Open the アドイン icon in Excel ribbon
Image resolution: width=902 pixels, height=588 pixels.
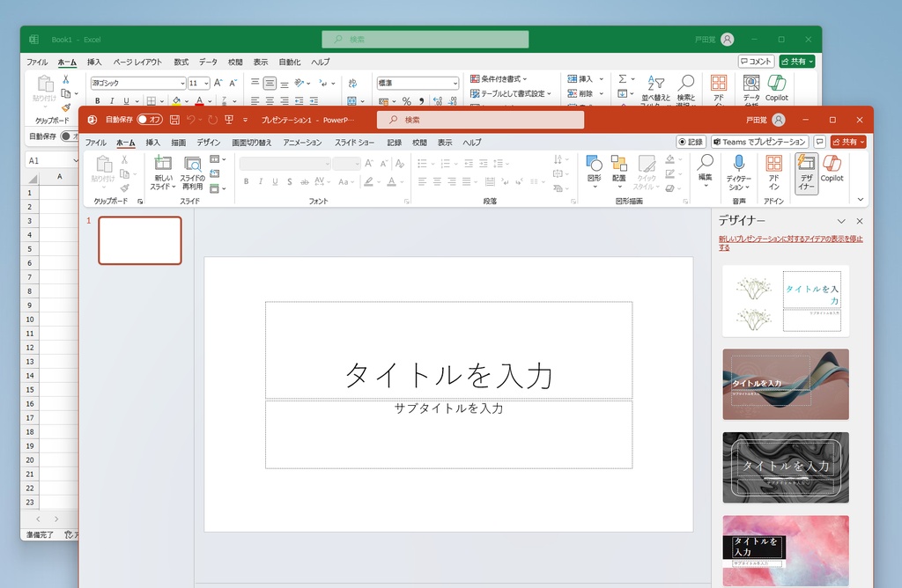coord(719,83)
